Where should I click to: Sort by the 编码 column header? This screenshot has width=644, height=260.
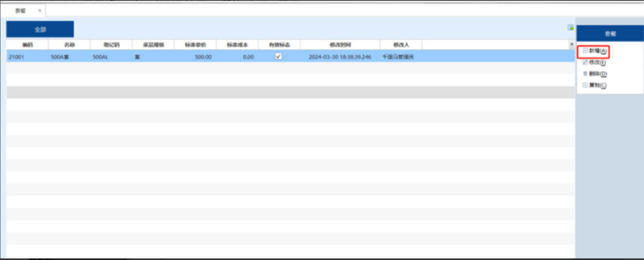(28, 44)
